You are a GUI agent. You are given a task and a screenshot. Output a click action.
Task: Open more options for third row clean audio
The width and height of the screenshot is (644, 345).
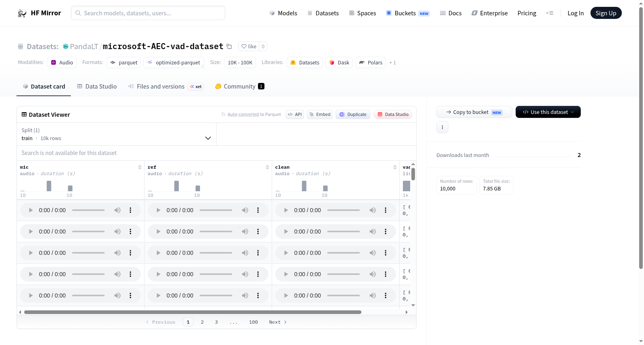386,253
